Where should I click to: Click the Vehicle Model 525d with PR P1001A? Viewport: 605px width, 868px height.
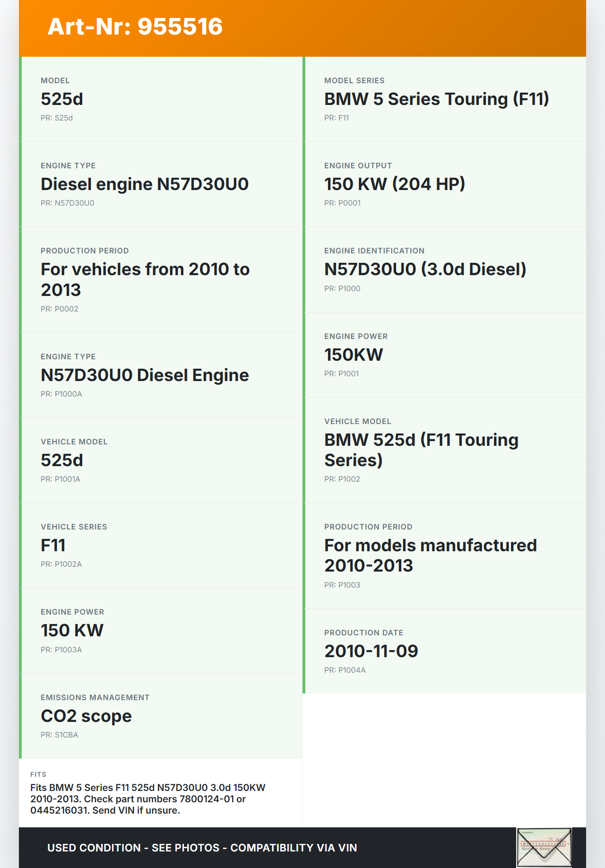(62, 460)
